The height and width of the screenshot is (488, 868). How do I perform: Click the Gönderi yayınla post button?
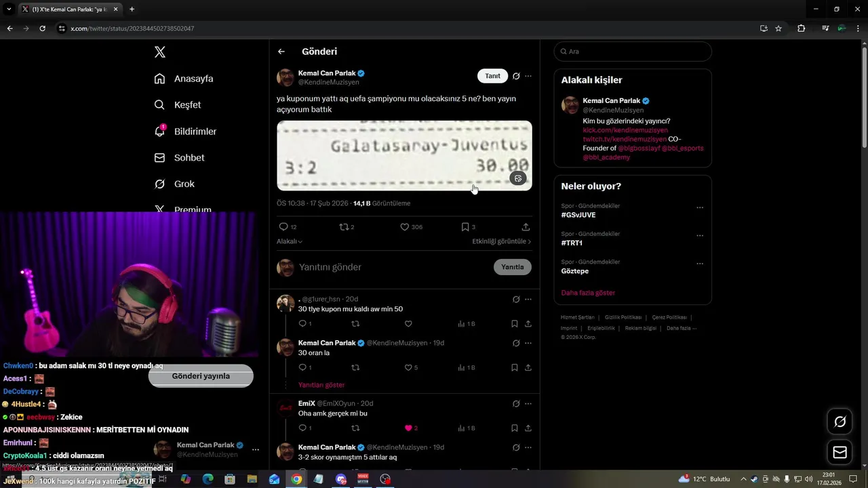(201, 376)
